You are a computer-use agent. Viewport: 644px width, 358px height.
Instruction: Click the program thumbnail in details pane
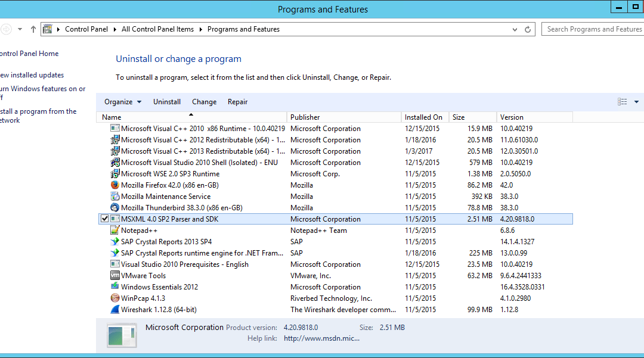point(122,335)
